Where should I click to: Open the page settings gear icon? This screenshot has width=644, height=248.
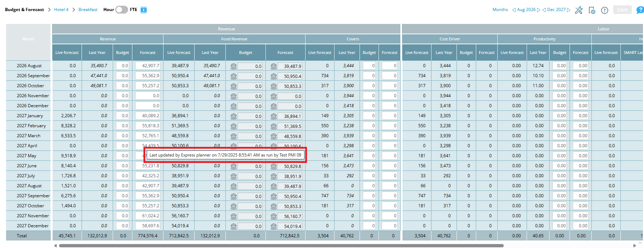(x=592, y=10)
